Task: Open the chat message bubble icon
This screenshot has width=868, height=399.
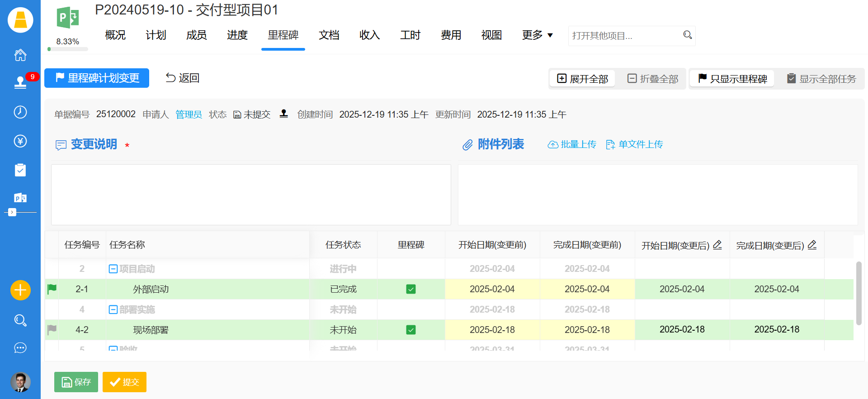Action: tap(20, 348)
